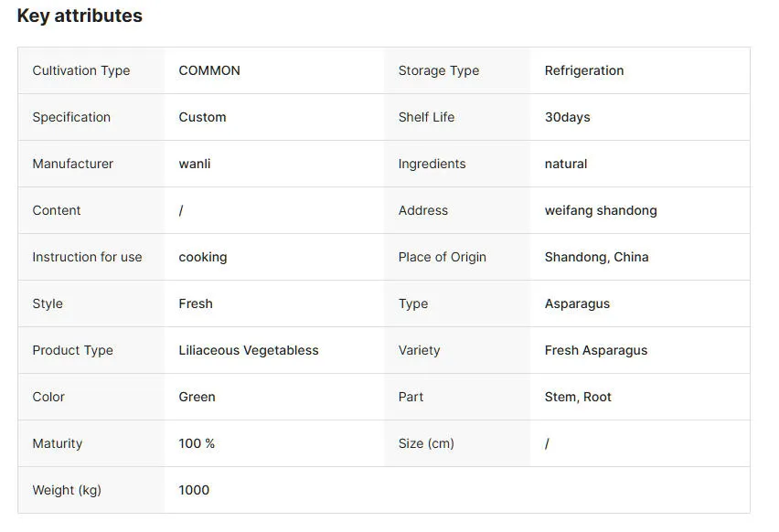Screen dimensions: 779x532
Task: Select the Stem, Root part value
Action: 578,397
